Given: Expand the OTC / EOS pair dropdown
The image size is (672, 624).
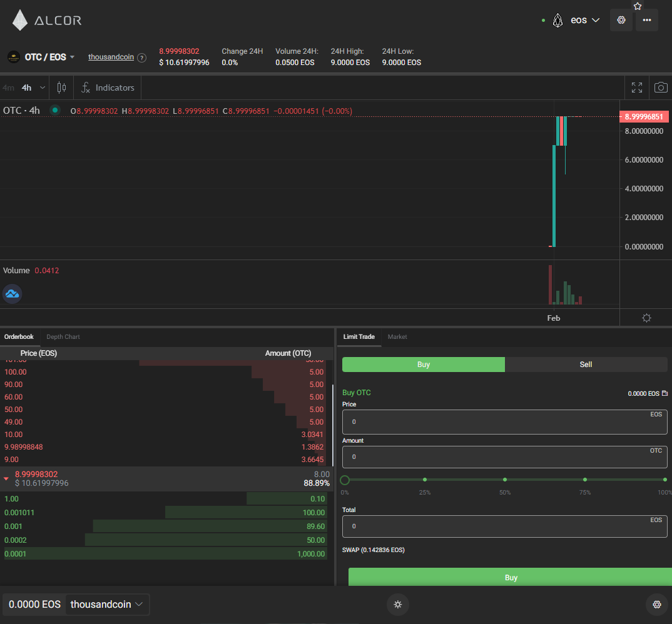Looking at the screenshot, I should [49, 57].
